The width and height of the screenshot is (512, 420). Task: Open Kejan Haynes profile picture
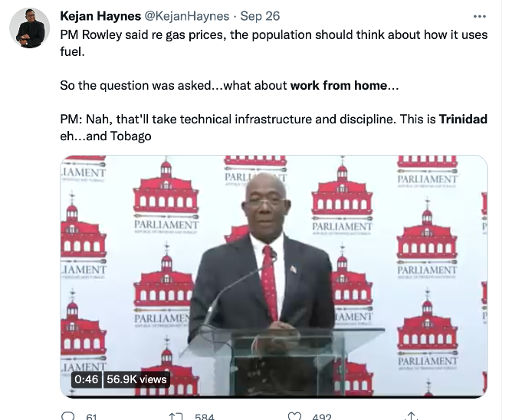click(30, 28)
